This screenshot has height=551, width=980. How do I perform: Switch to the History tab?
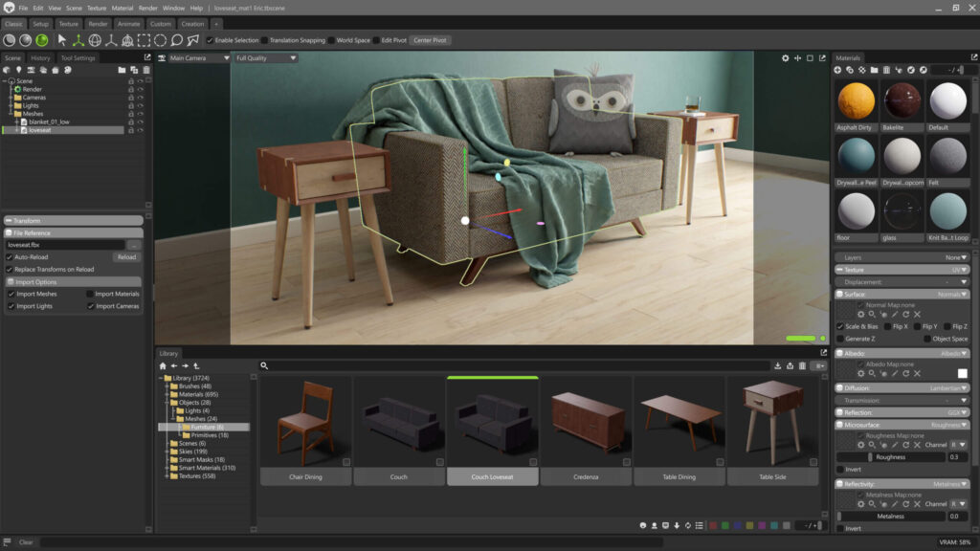[40, 58]
